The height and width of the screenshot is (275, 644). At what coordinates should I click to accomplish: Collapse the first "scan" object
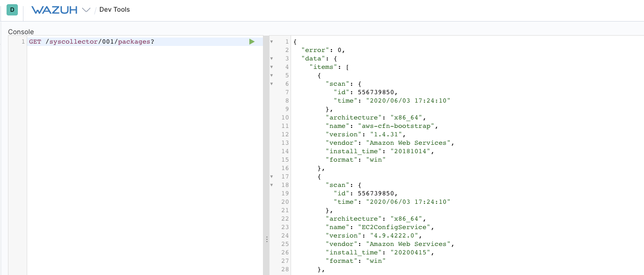click(x=272, y=83)
